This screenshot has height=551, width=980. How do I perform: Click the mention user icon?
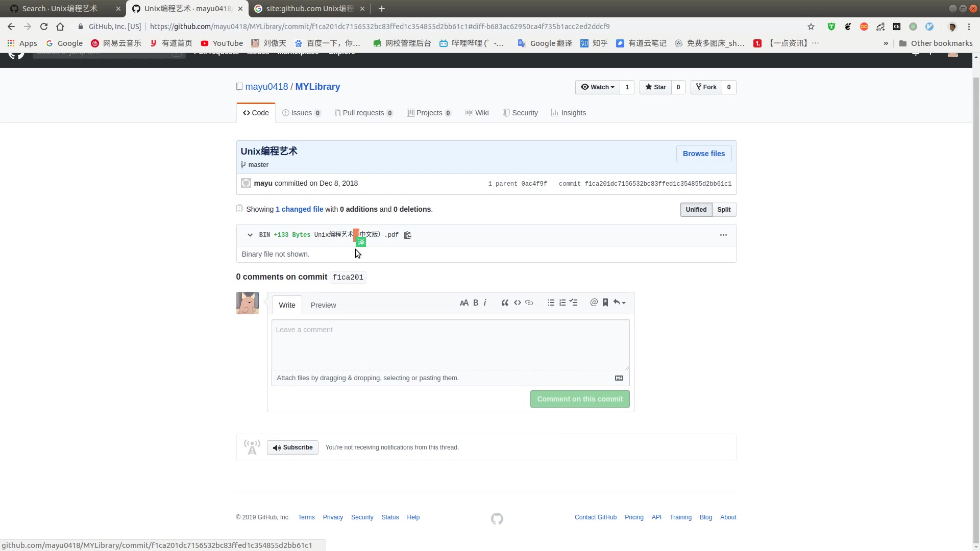tap(594, 302)
